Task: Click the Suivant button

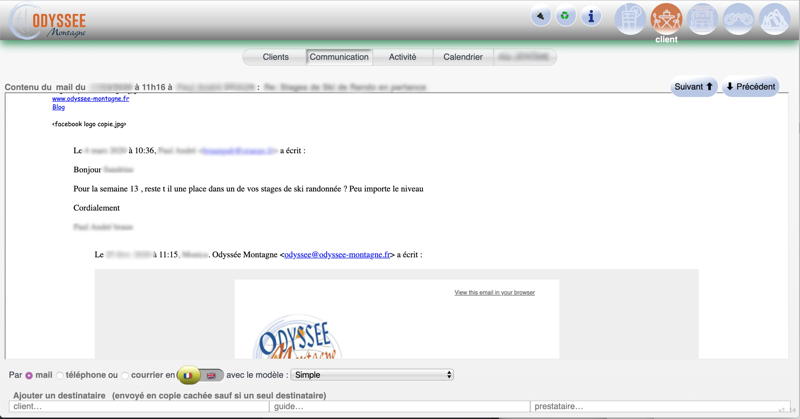Action: click(693, 87)
